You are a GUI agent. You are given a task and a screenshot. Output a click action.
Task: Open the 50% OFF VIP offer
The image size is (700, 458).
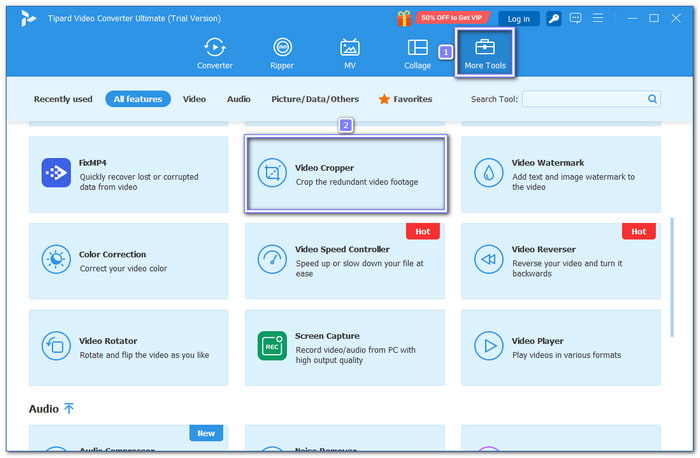451,18
